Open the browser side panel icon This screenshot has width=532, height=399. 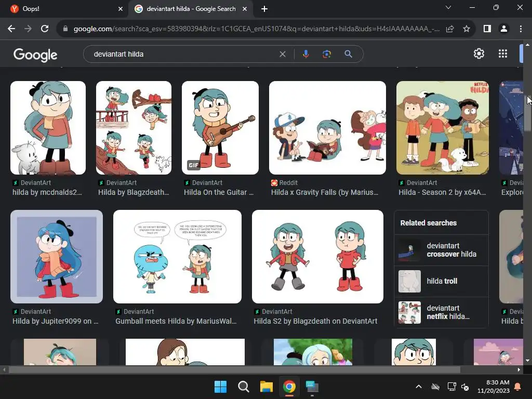pos(487,29)
